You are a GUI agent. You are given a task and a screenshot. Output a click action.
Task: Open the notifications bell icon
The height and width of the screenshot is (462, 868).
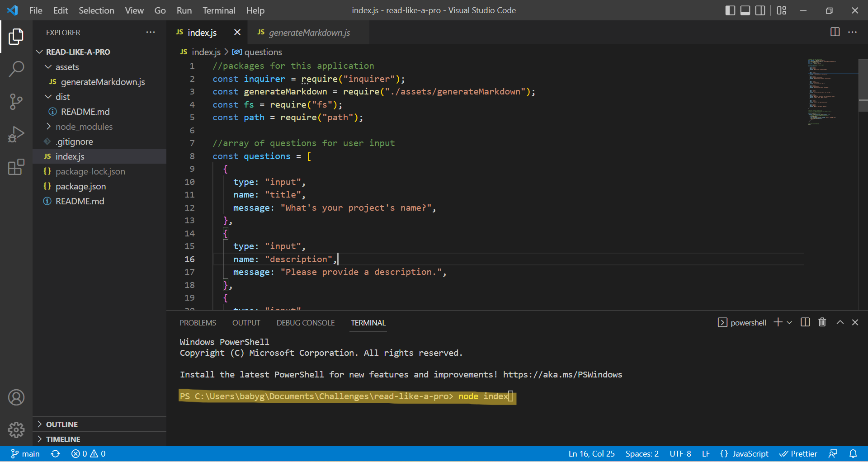tap(853, 454)
